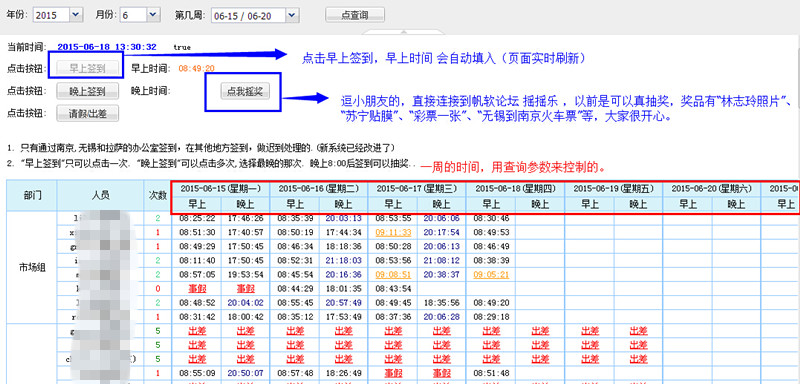Click the 19:53:54 time cell
Viewport: 800px width, 384px height.
[245, 274]
